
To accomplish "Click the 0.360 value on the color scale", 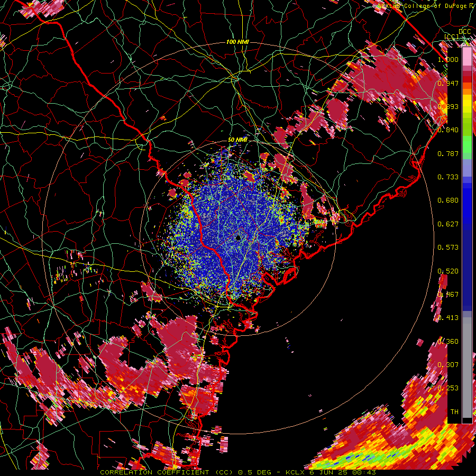I will tap(448, 342).
